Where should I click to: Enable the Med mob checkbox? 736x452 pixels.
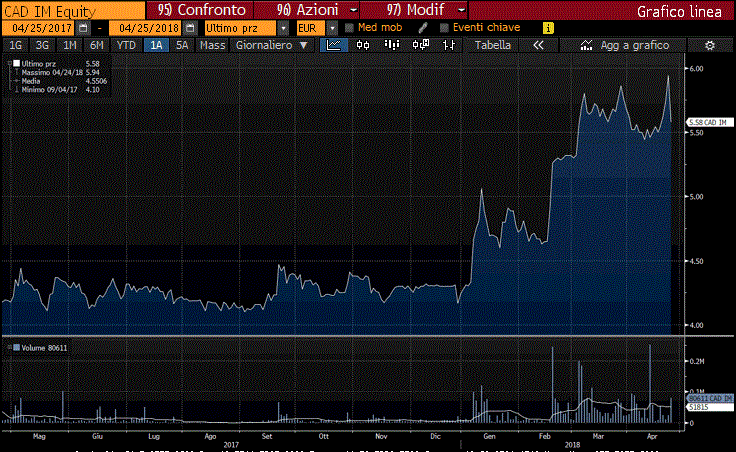tap(349, 28)
